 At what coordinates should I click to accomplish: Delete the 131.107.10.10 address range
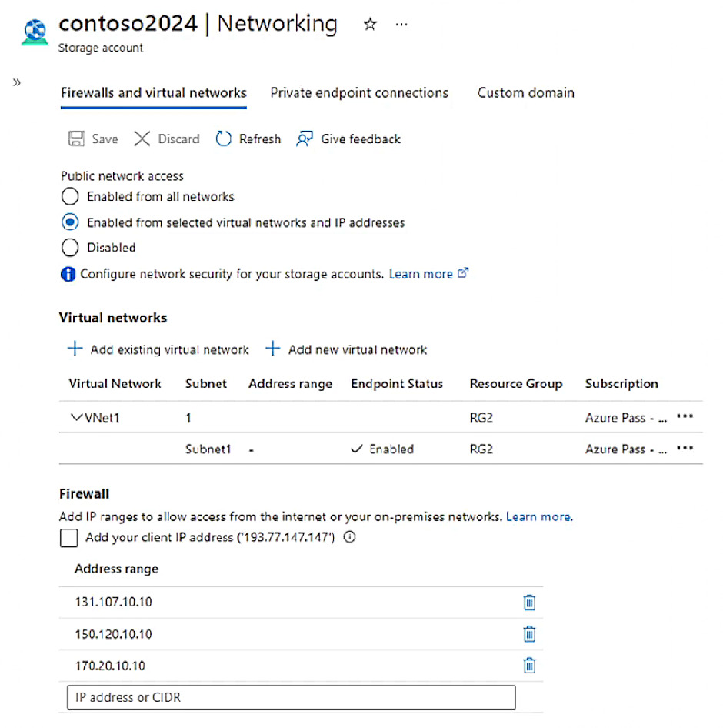[x=529, y=603]
